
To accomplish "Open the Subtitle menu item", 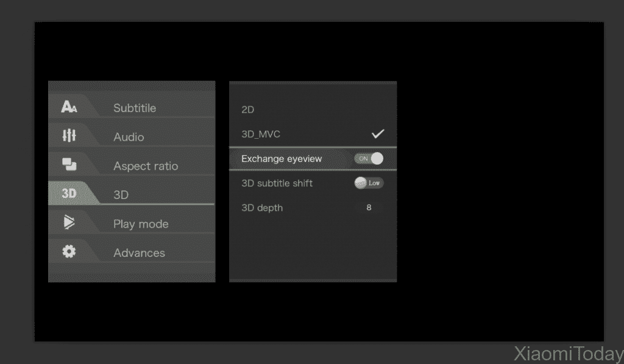I will (x=135, y=108).
